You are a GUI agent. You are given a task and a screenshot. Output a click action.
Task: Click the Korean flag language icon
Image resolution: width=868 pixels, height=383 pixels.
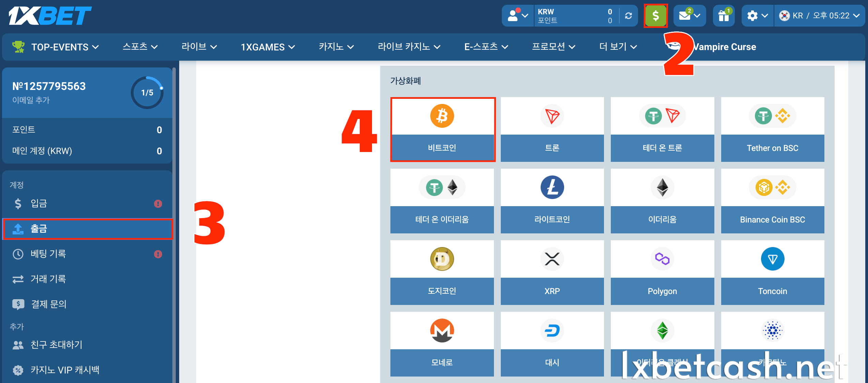(x=784, y=16)
